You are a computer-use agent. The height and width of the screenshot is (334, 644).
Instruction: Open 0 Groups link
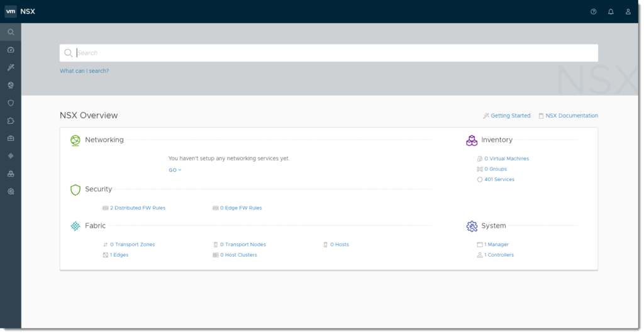[x=496, y=169]
